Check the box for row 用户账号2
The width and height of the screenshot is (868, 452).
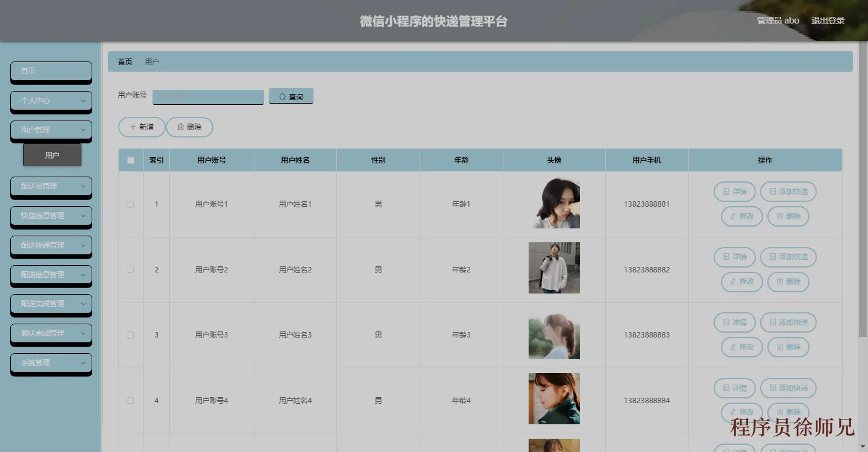[x=130, y=269]
